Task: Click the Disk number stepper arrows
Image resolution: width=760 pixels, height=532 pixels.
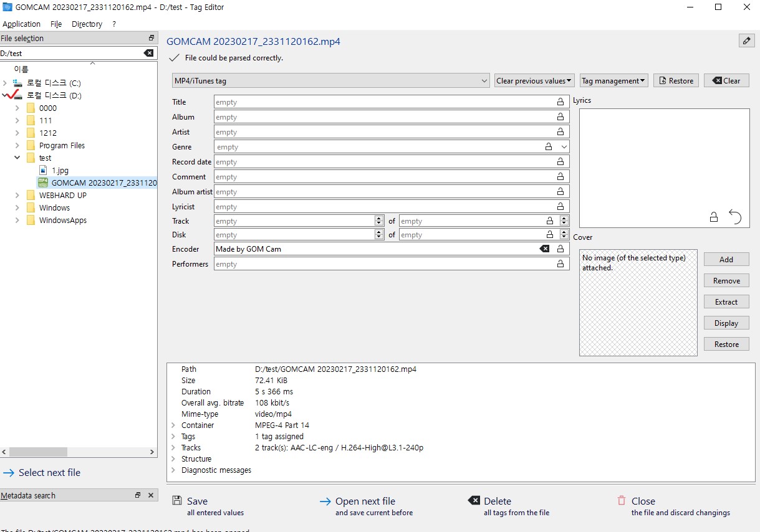Action: coord(379,234)
